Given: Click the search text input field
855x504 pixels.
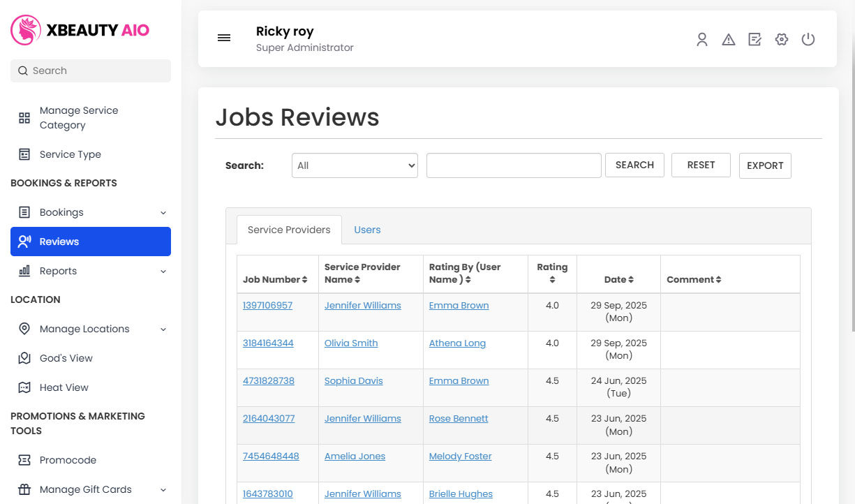Looking at the screenshot, I should pyautogui.click(x=514, y=165).
